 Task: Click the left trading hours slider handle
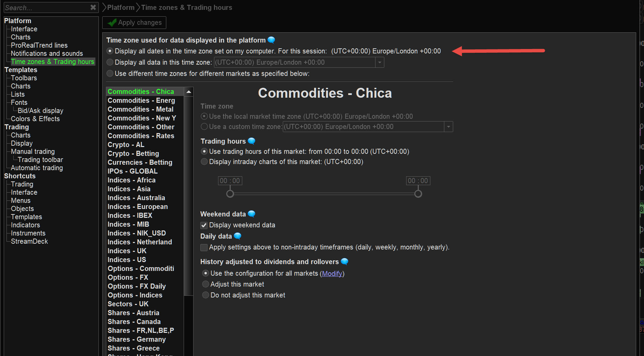[x=230, y=194]
